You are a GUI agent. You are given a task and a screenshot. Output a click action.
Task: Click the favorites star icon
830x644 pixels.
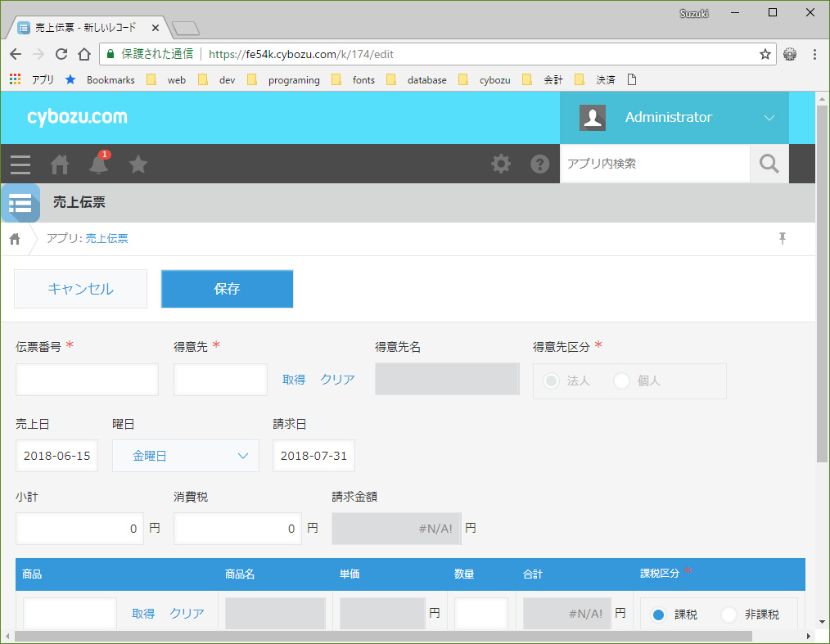coord(138,164)
